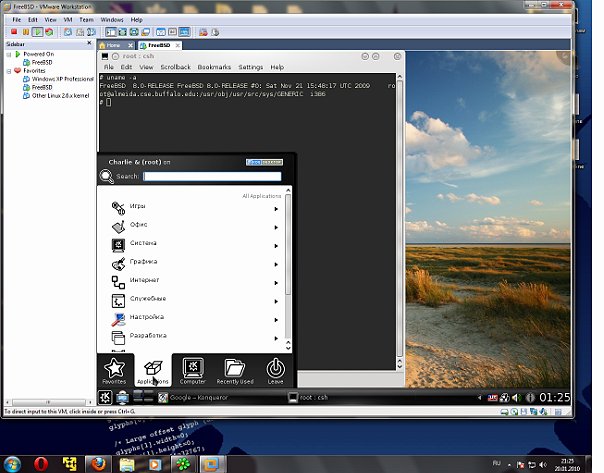Open the Favorites tab in KDE launcher

click(x=115, y=371)
